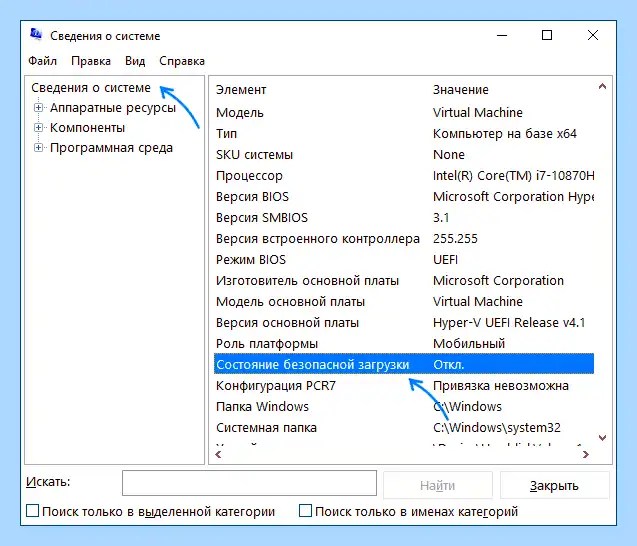
Task: Click the 255.255 value
Action: tap(455, 239)
